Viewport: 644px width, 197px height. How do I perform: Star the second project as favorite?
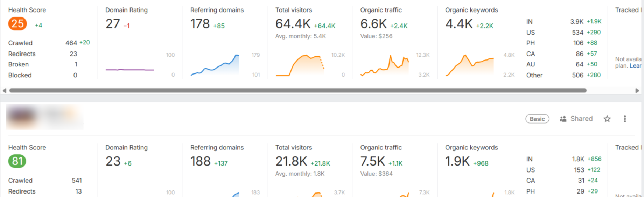coord(607,119)
